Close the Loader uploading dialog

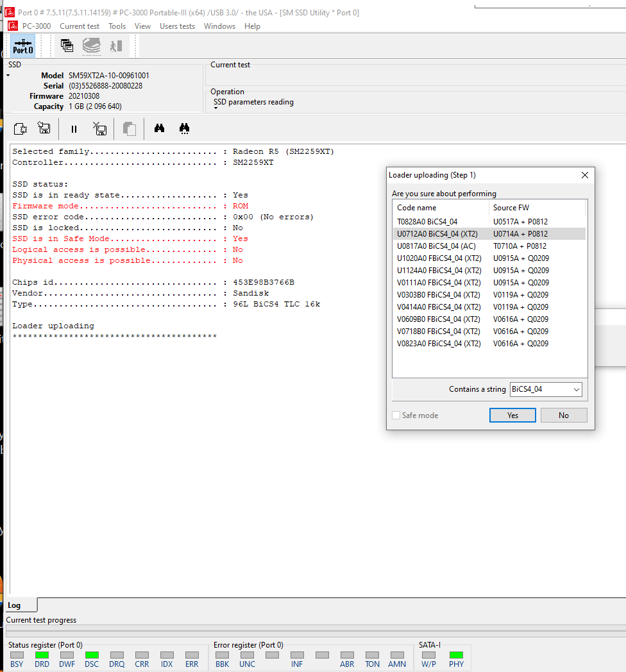[585, 175]
